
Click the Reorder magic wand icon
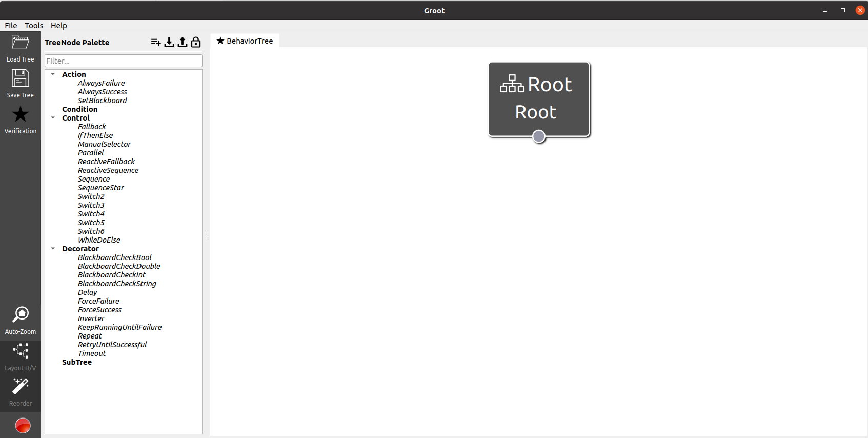(21, 387)
